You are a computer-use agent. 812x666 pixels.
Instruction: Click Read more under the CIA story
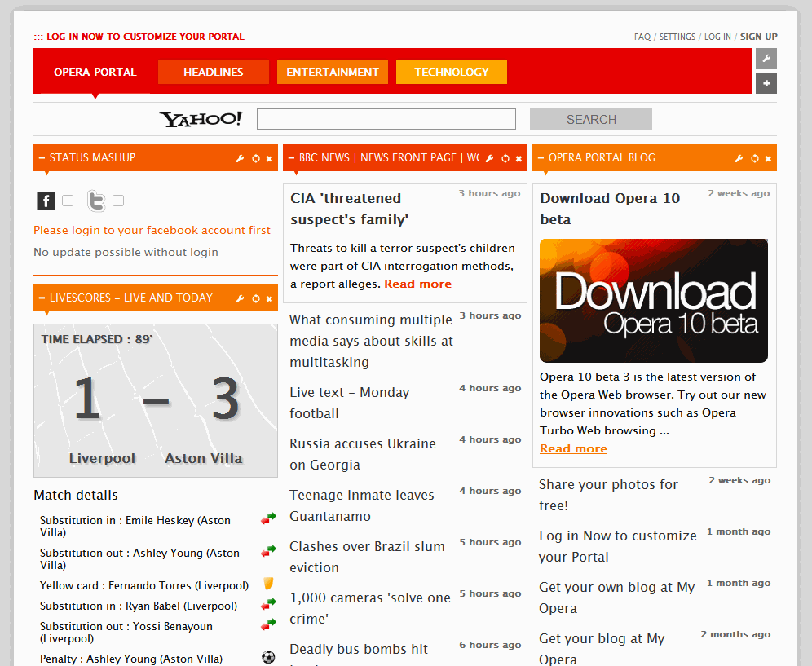417,284
